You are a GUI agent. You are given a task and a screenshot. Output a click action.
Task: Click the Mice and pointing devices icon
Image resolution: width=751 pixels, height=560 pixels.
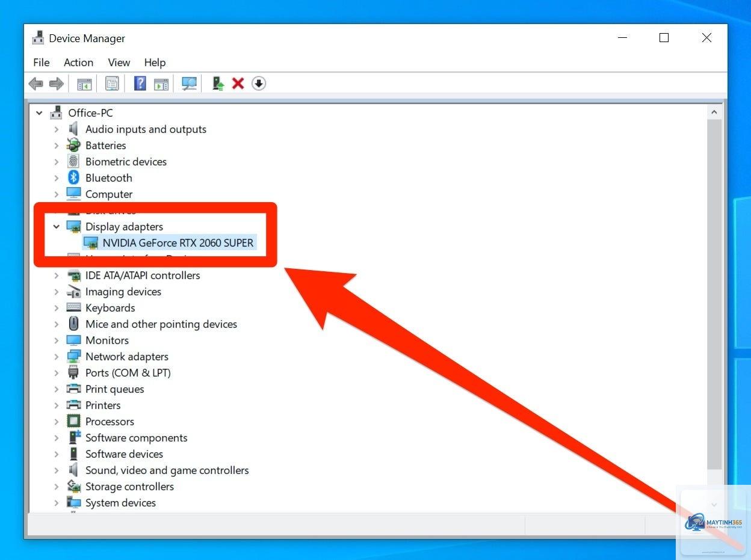point(73,324)
